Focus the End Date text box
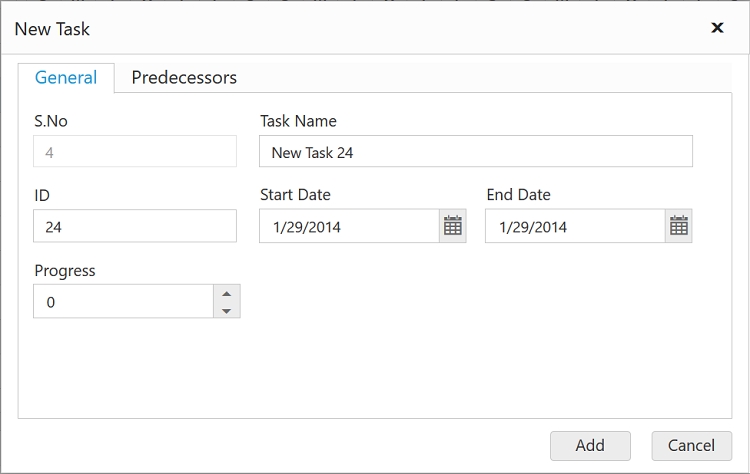The width and height of the screenshot is (750, 474). point(575,226)
